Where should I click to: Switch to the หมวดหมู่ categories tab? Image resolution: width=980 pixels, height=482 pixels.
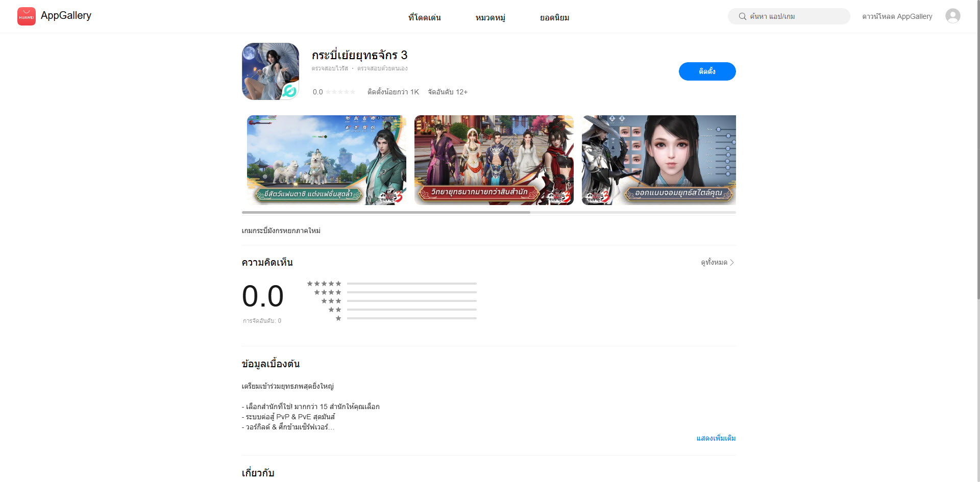[490, 17]
